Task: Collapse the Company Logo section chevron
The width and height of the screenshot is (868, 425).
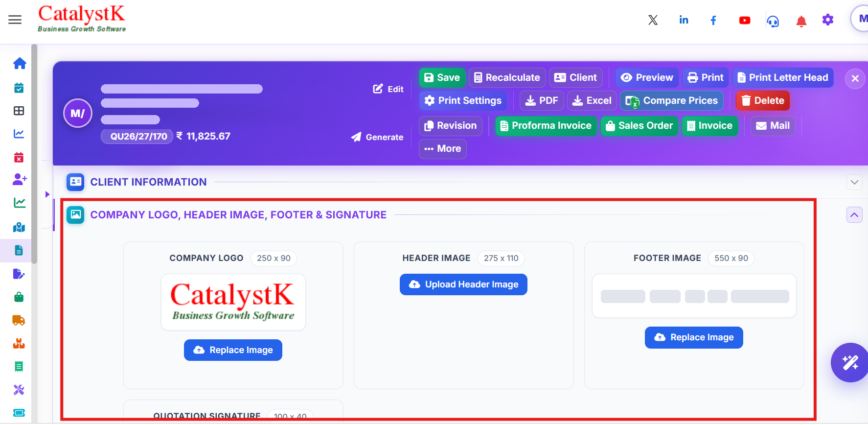Action: pos(854,215)
